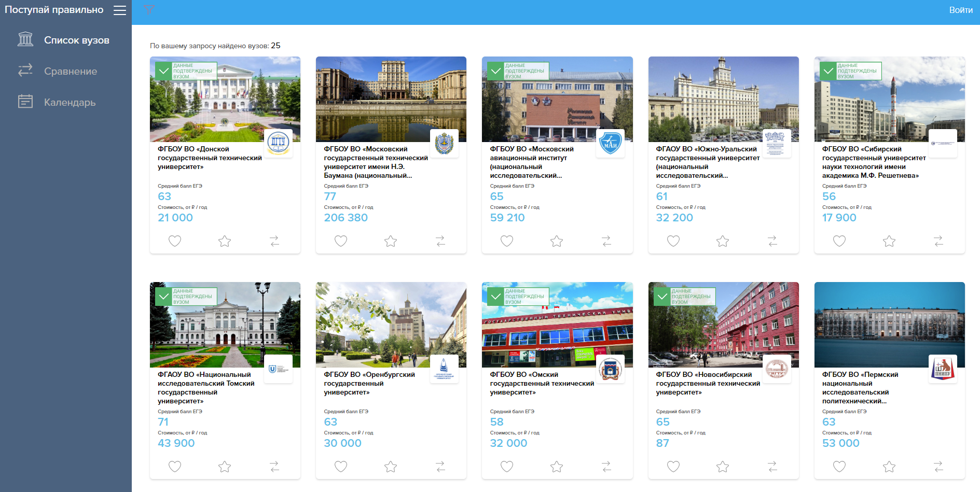980x492 pixels.
Task: Add Московский авиационный институт to comparison
Action: (x=606, y=241)
